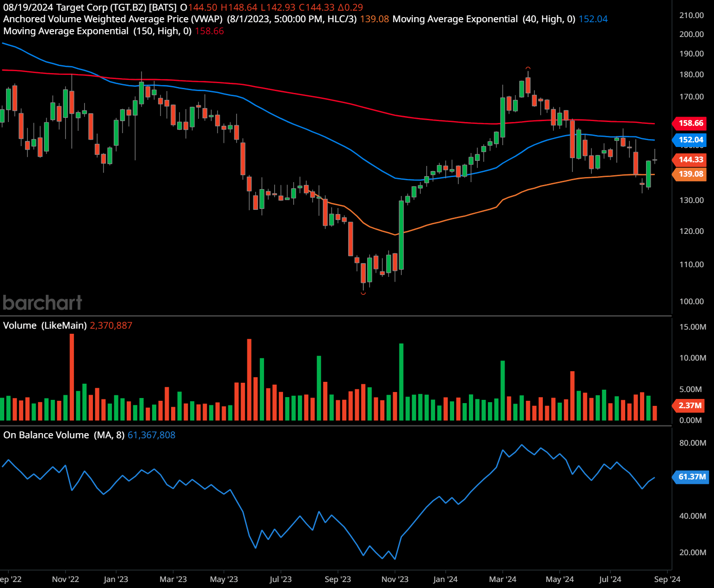Click the Jul '23 date axis label
The width and height of the screenshot is (714, 588).
[x=281, y=579]
